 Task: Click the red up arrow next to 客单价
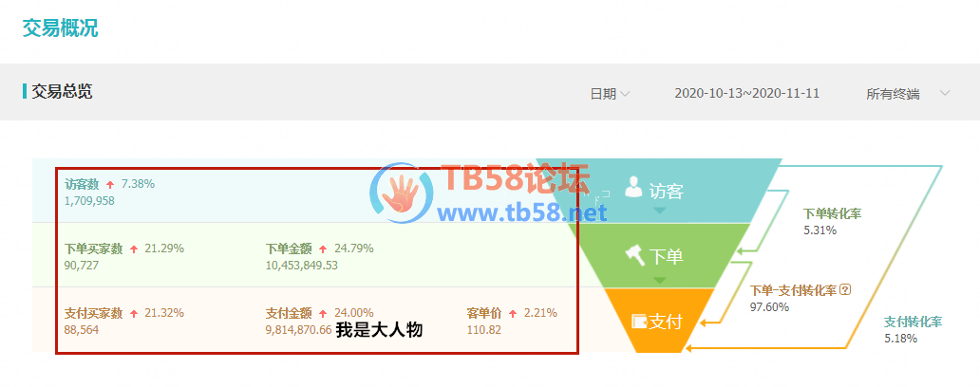[513, 313]
